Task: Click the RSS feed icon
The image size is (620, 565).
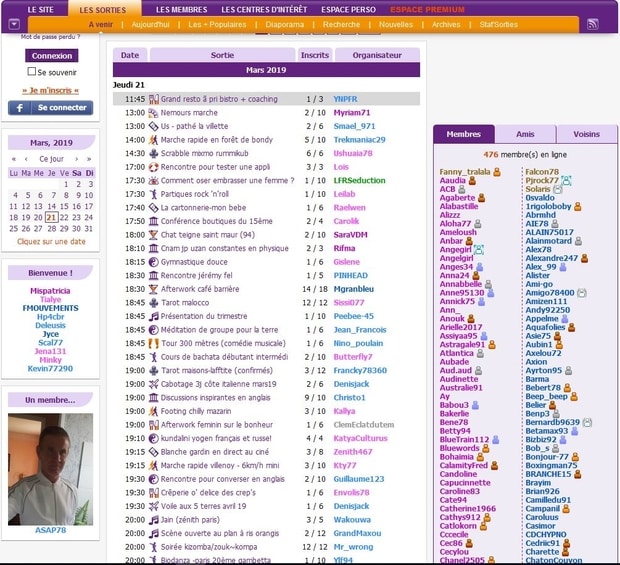Action: coord(592,24)
